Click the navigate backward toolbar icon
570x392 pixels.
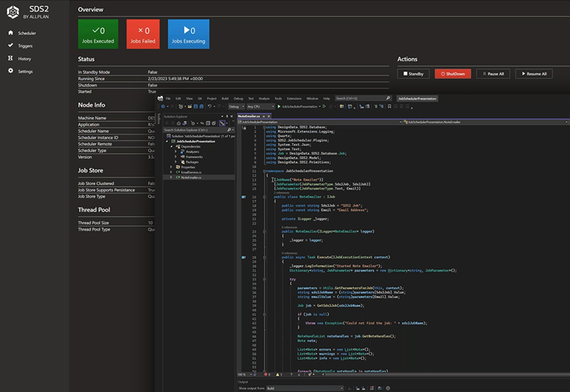pyautogui.click(x=163, y=106)
